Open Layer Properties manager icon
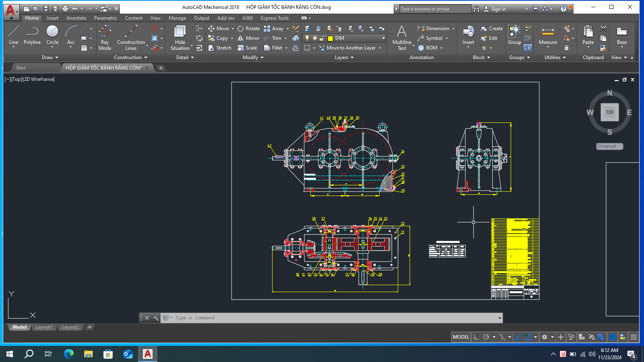The height and width of the screenshot is (362, 644). coord(307,29)
